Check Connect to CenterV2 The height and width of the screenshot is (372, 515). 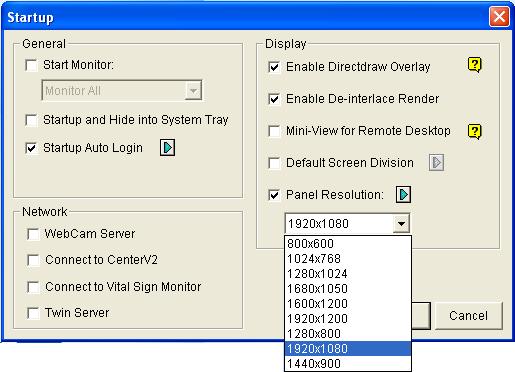[33, 260]
